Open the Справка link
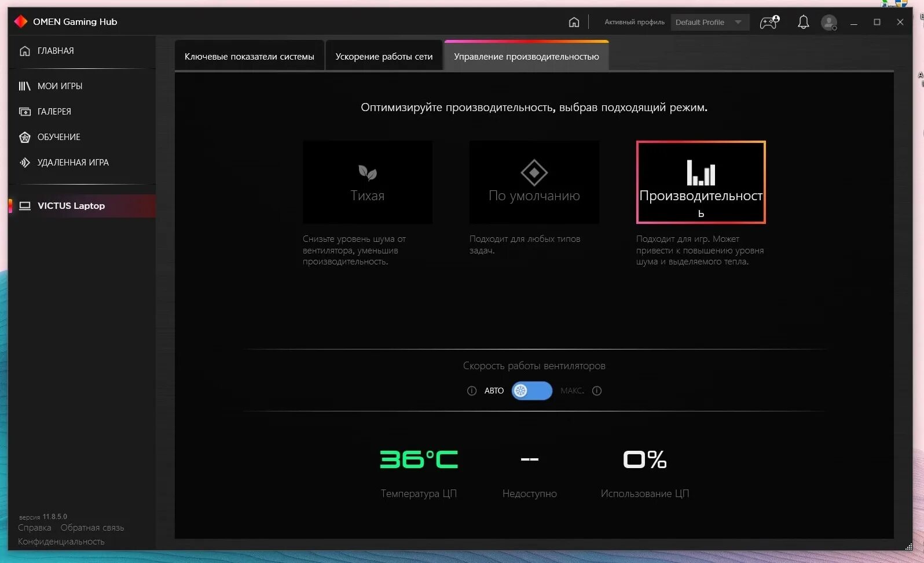This screenshot has height=563, width=924. click(x=35, y=528)
